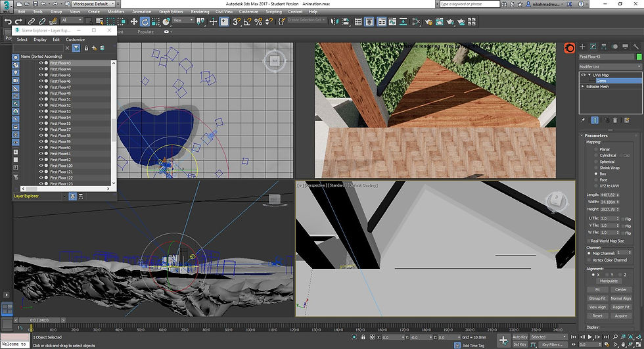
Task: Click the Save File floppy icon
Action: coord(35,4)
